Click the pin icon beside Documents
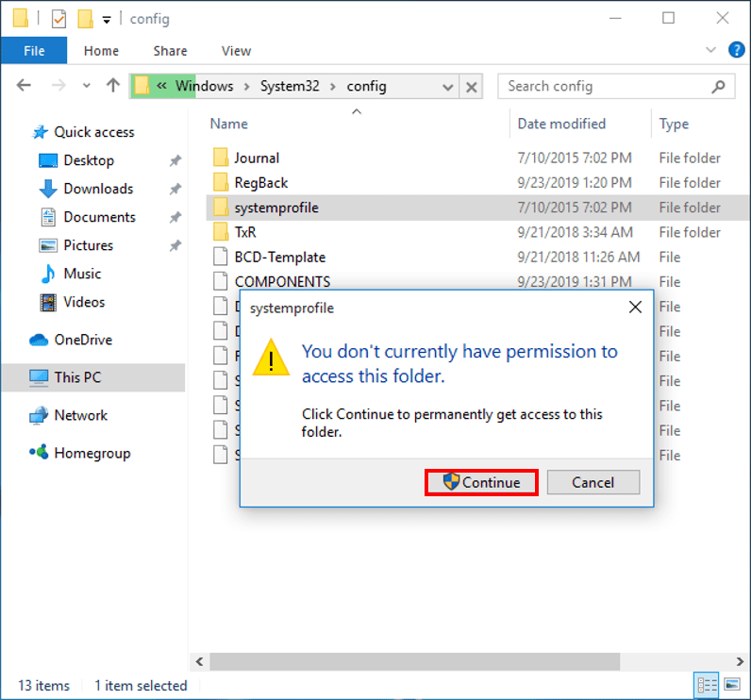Viewport: 751px width, 700px height. tap(175, 217)
